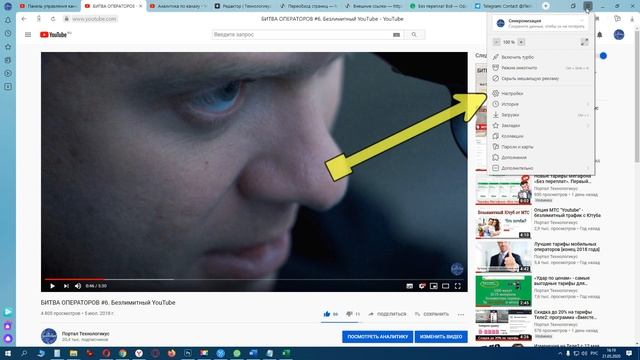
Task: Click Включить турбо in browser menu
Action: (541, 57)
